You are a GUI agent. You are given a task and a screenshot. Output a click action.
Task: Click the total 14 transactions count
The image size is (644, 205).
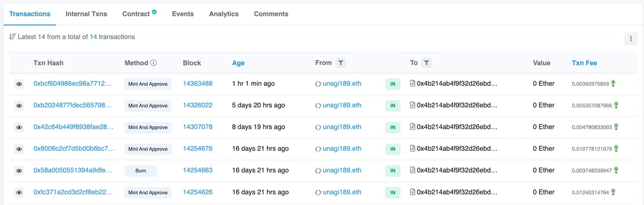93,37
